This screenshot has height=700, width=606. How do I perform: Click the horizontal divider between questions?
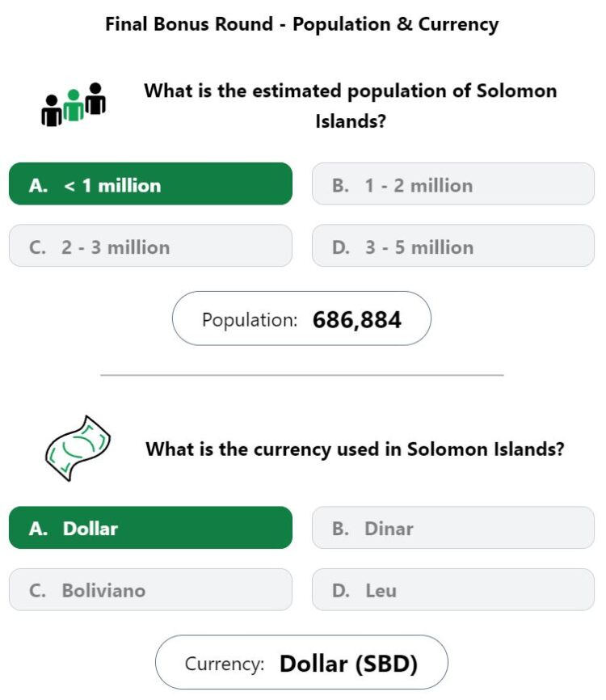pyautogui.click(x=302, y=375)
